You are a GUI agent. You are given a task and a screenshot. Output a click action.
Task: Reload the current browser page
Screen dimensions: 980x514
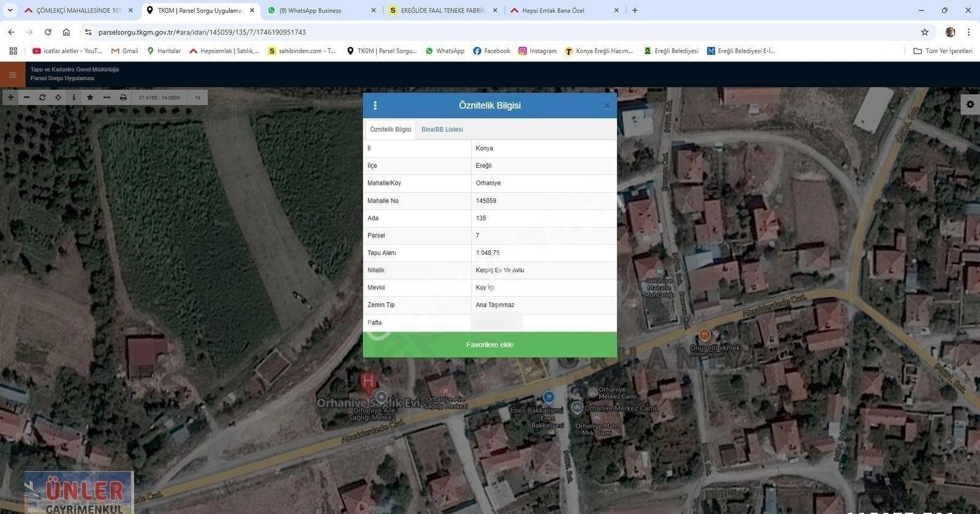pyautogui.click(x=48, y=32)
